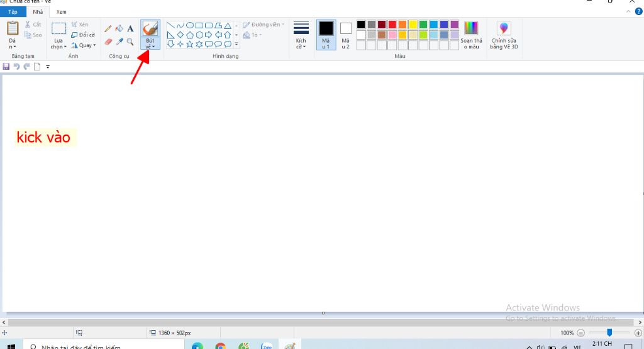The height and width of the screenshot is (349, 644).
Task: Click the Dán paste clipboard icon
Action: [13, 28]
